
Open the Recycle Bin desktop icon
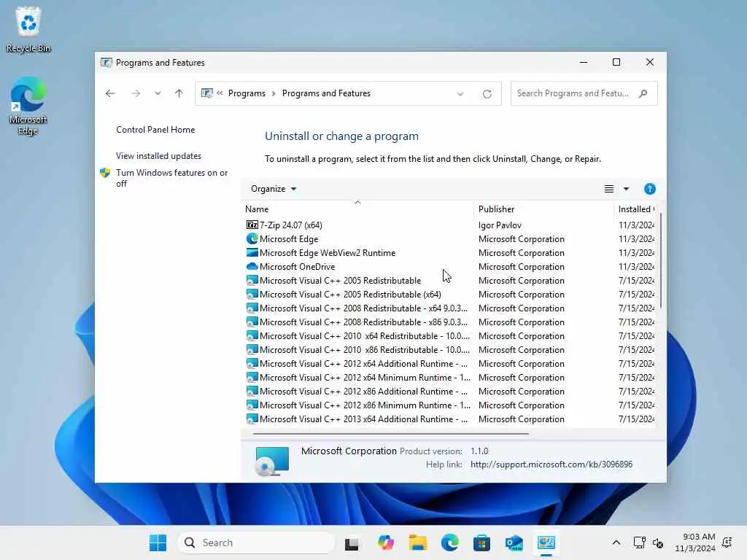(x=28, y=29)
